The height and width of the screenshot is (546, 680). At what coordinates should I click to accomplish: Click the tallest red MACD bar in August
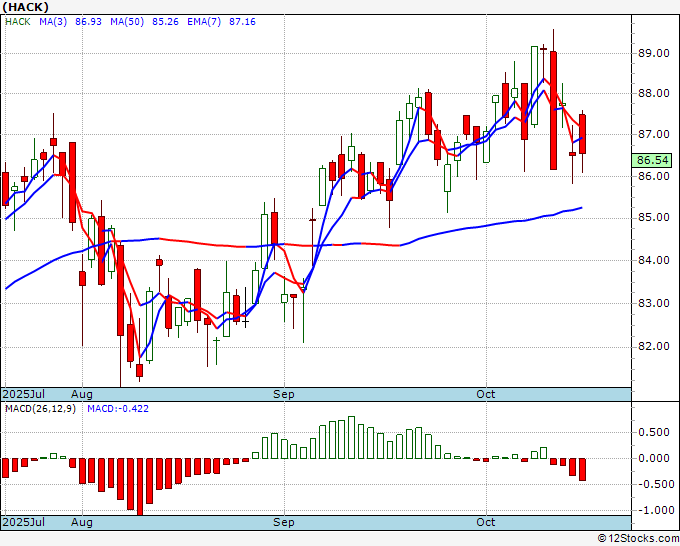(140, 487)
